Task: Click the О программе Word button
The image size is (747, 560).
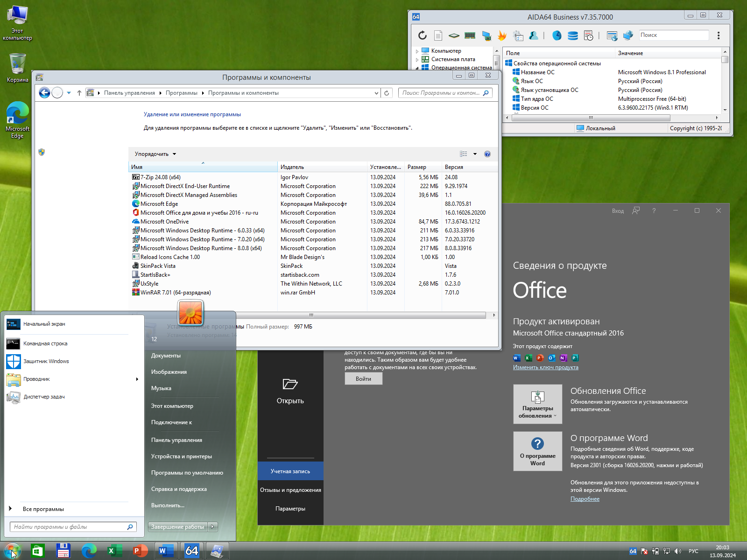Action: pyautogui.click(x=537, y=451)
